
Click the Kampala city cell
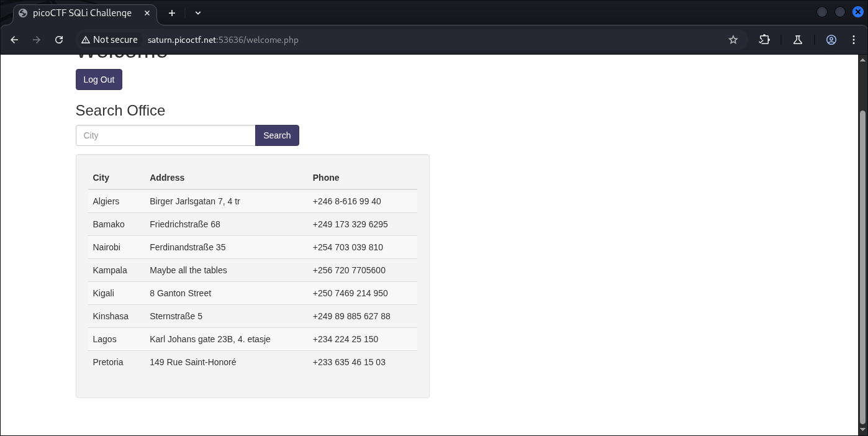[x=110, y=270]
